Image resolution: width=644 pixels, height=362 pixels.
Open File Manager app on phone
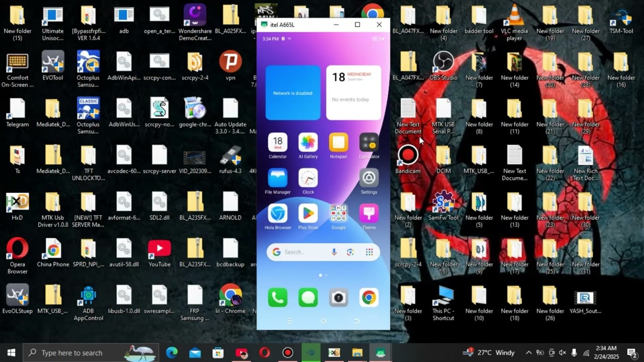(278, 178)
